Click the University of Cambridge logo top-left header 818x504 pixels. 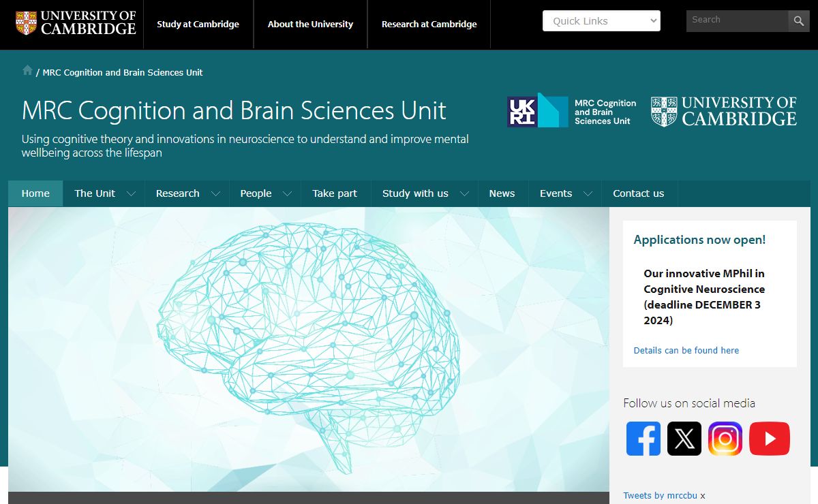pyautogui.click(x=76, y=22)
